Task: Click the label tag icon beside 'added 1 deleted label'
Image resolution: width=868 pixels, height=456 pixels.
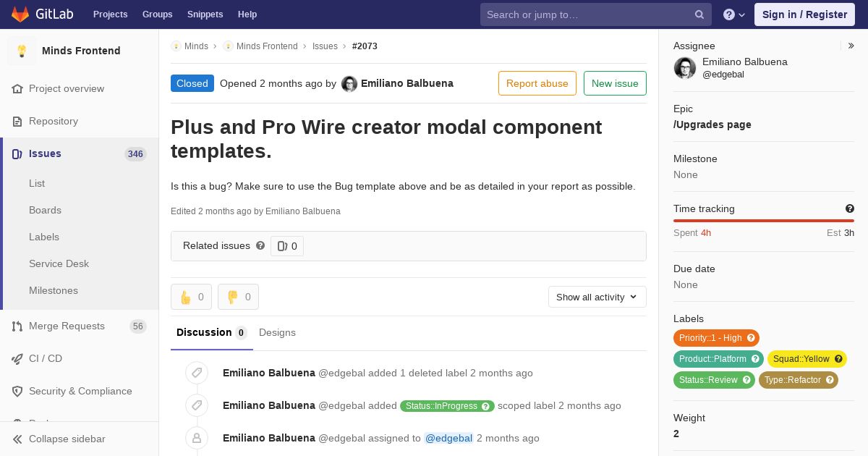Action: pos(196,373)
